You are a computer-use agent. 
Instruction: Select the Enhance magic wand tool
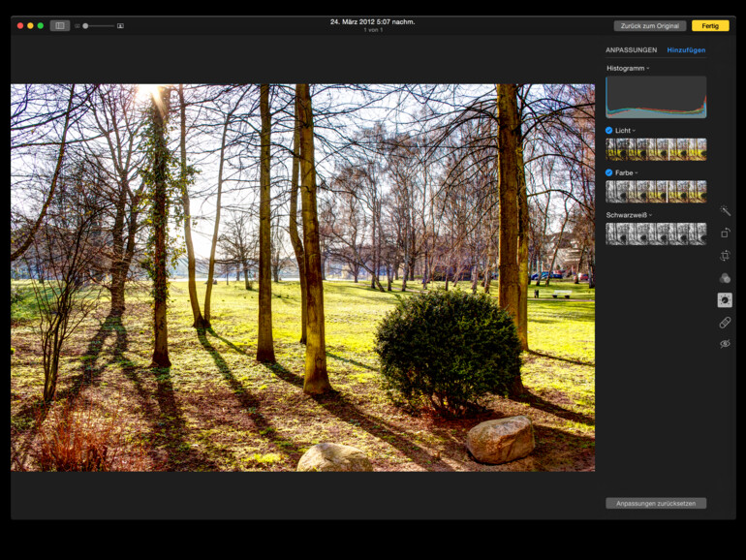tap(725, 210)
